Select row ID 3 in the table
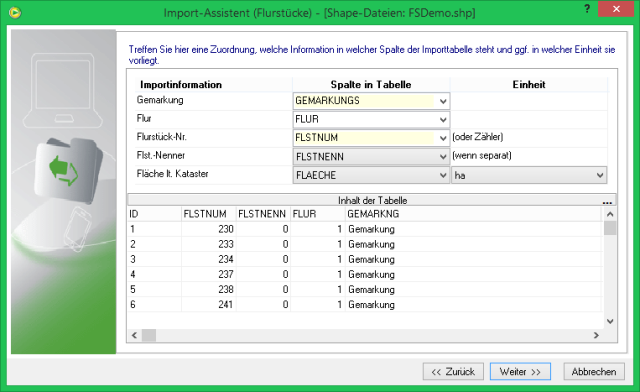This screenshot has width=640, height=392. click(155, 259)
